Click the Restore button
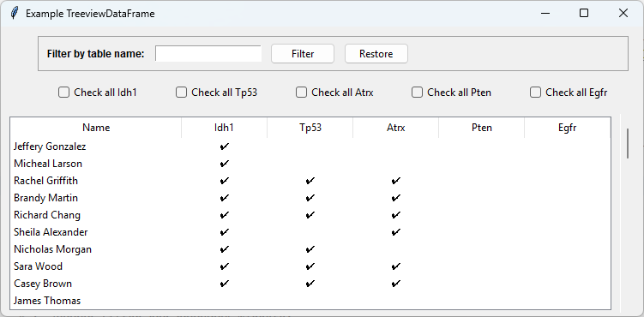The height and width of the screenshot is (317, 644). (376, 54)
